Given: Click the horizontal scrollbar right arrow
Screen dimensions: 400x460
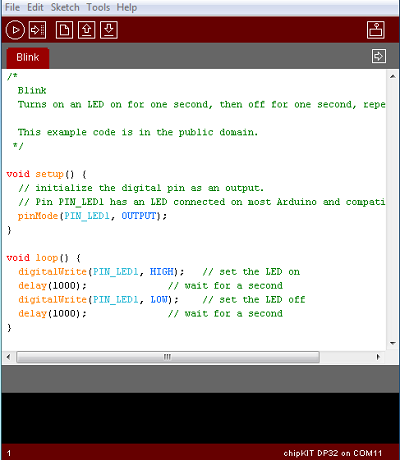Looking at the screenshot, I should click(x=378, y=357).
